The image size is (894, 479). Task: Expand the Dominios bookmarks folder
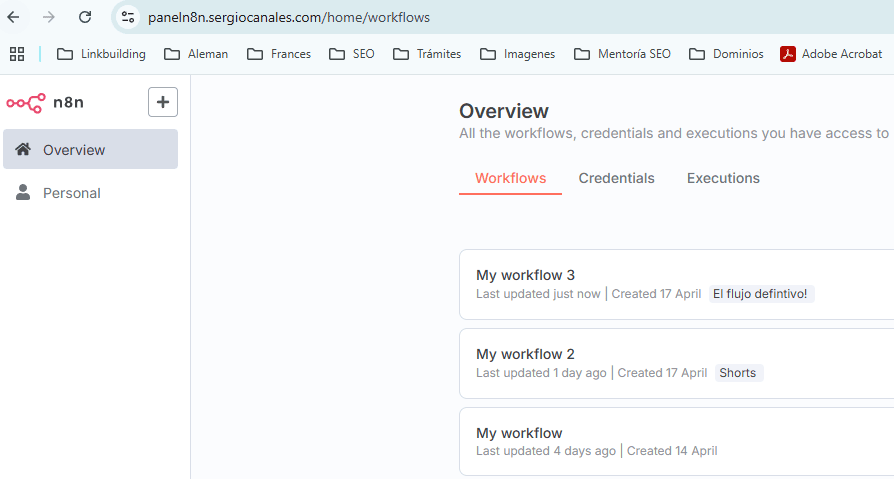726,54
